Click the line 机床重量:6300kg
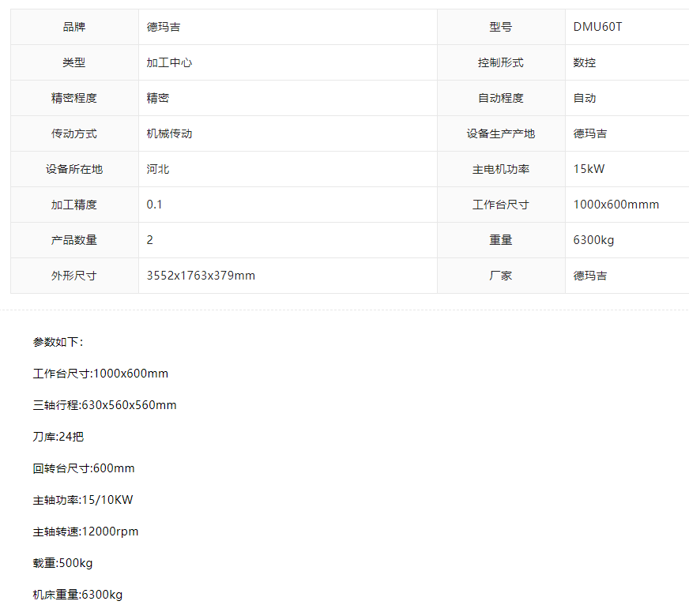The width and height of the screenshot is (689, 616). [x=77, y=595]
